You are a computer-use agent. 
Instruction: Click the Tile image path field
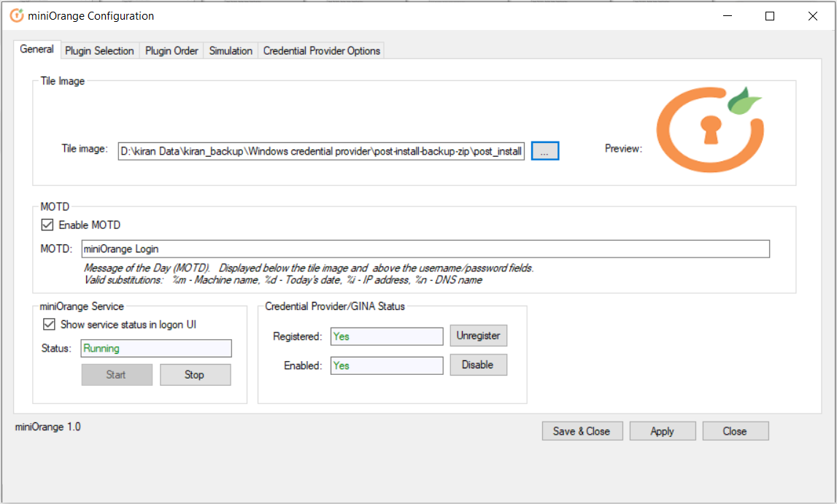[321, 151]
